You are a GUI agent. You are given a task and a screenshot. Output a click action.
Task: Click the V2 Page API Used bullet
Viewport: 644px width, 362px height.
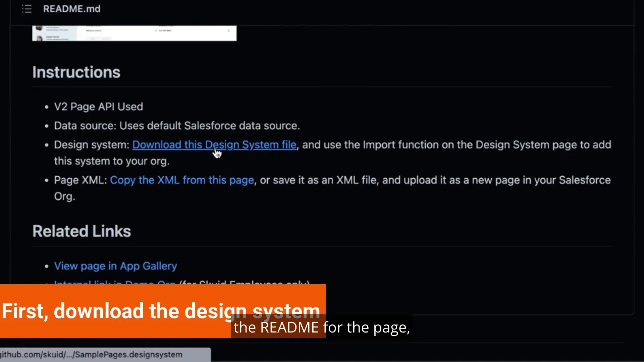pyautogui.click(x=99, y=107)
